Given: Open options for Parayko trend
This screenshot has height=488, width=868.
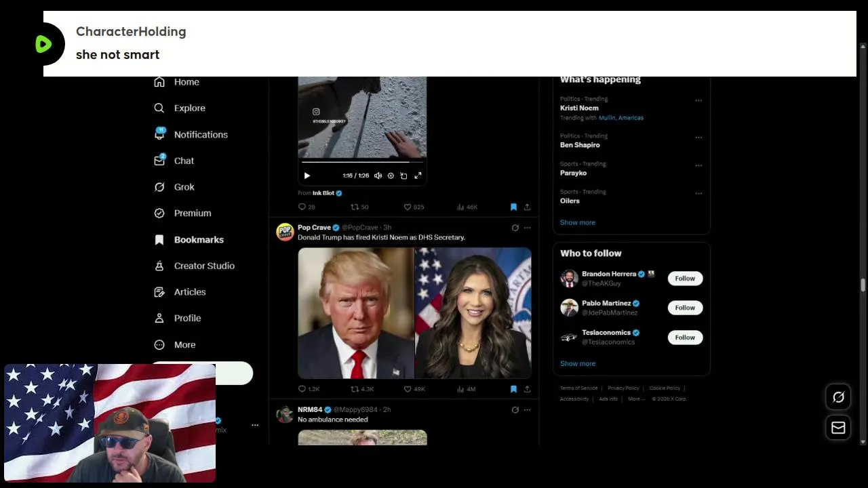Looking at the screenshot, I should (x=698, y=165).
